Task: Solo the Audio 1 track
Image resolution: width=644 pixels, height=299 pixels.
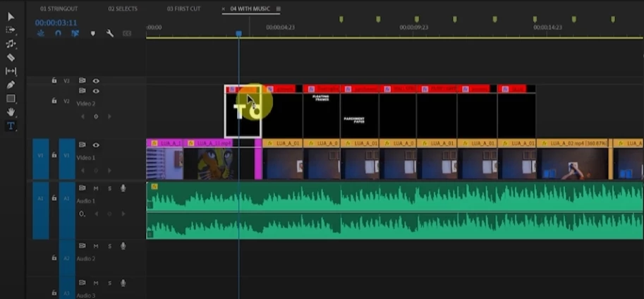Action: click(x=109, y=188)
